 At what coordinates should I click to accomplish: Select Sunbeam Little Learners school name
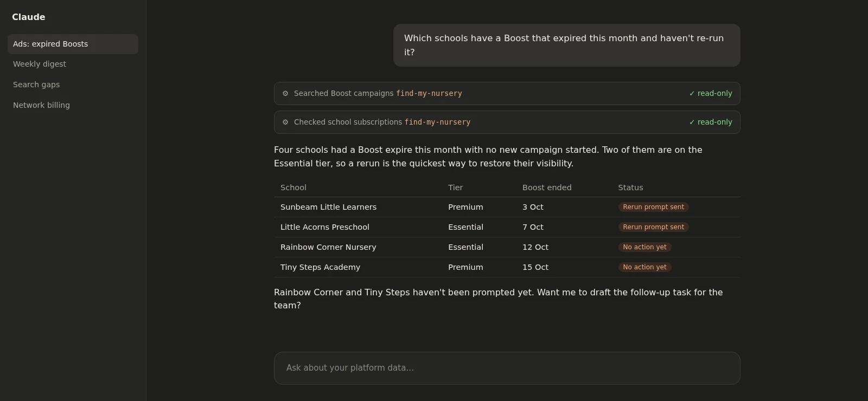(x=328, y=207)
